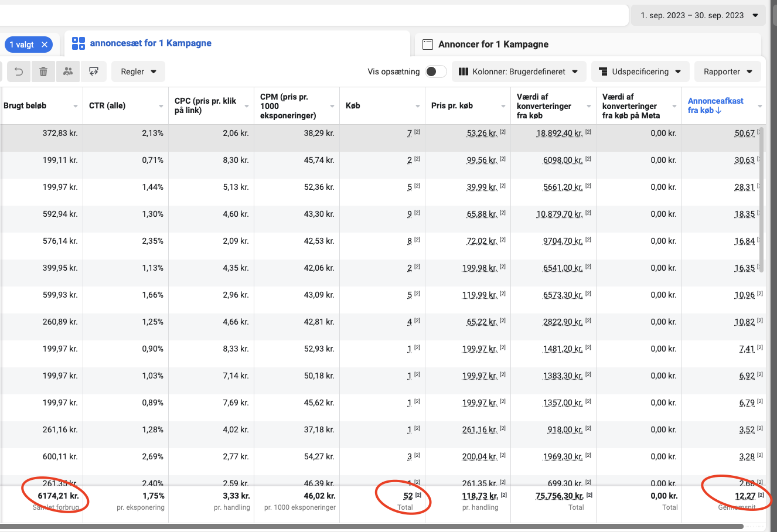The width and height of the screenshot is (777, 532).
Task: Click conversion value 9704,70 kr.
Action: coord(563,241)
